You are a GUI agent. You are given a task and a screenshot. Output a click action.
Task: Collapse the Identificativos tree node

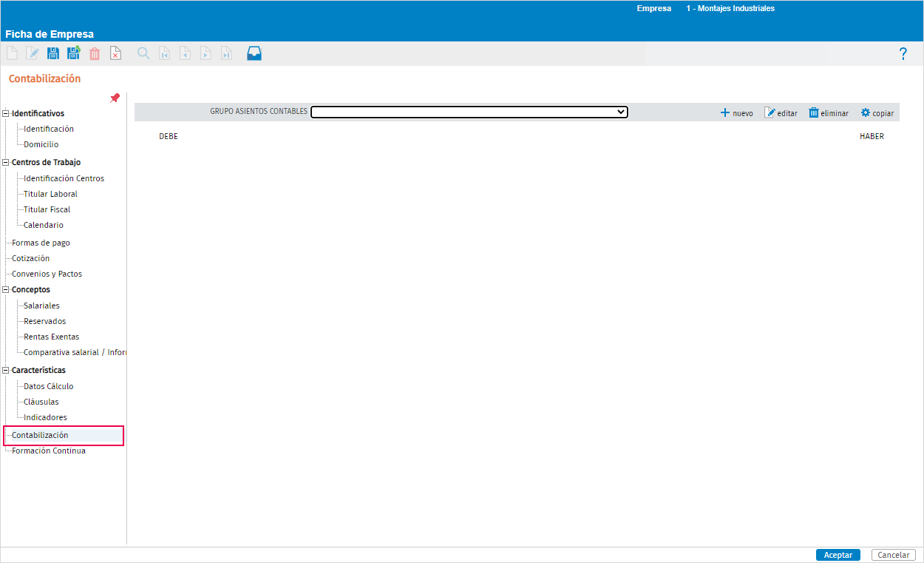point(7,114)
